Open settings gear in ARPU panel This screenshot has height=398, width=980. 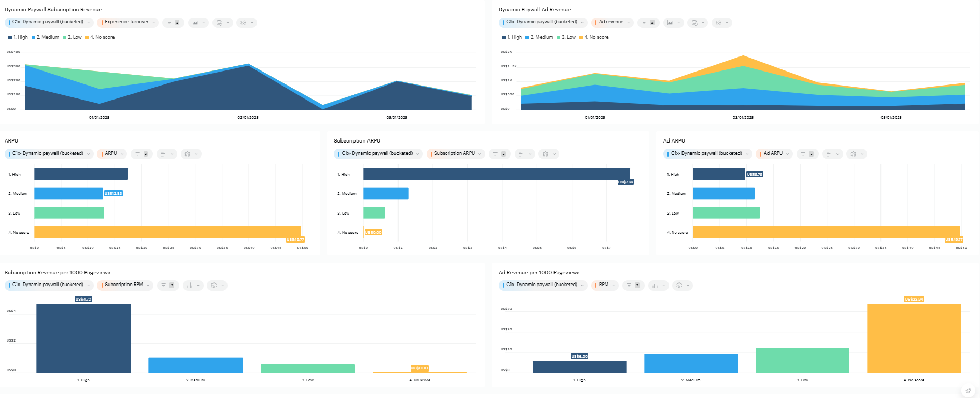190,154
